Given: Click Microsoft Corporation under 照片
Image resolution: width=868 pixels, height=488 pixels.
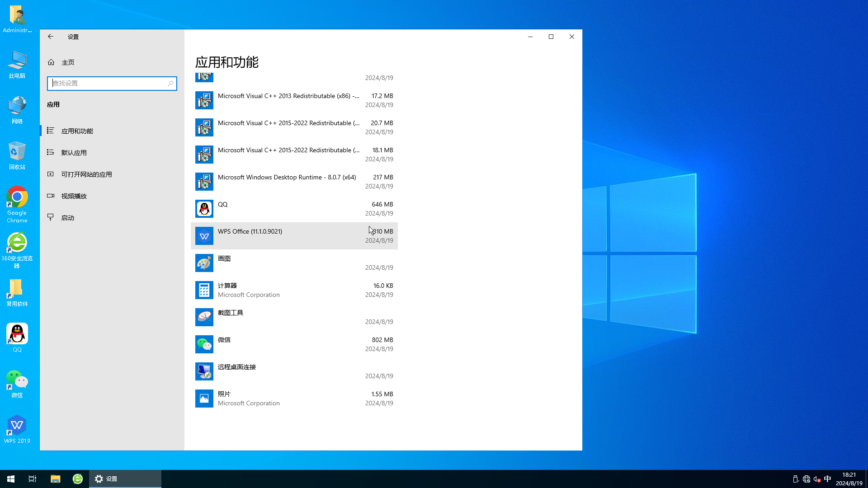Looking at the screenshot, I should point(249,403).
